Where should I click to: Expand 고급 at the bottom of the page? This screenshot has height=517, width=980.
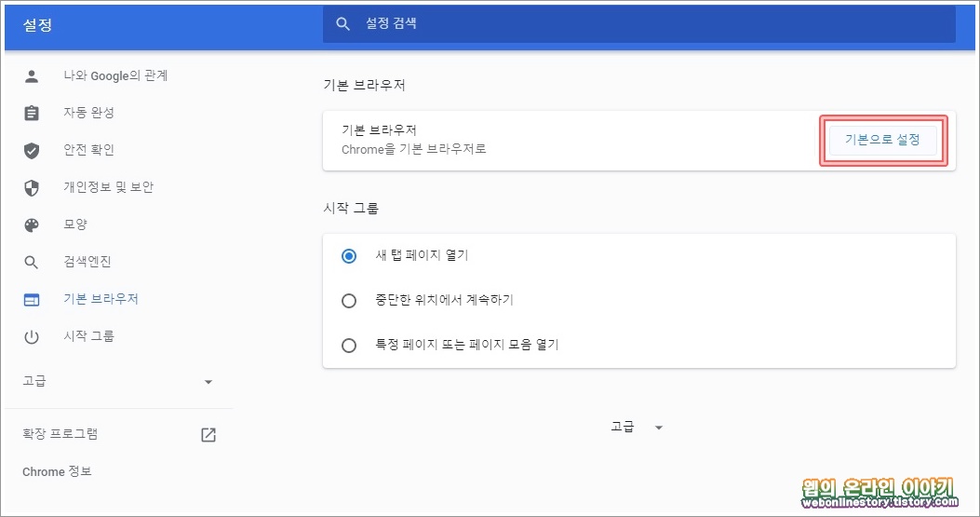[637, 427]
